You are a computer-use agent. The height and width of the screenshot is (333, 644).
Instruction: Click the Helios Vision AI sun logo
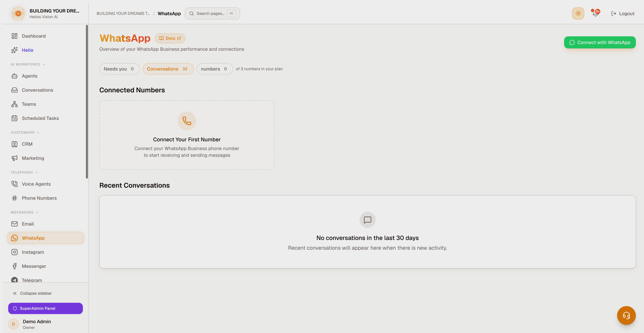coord(18,13)
